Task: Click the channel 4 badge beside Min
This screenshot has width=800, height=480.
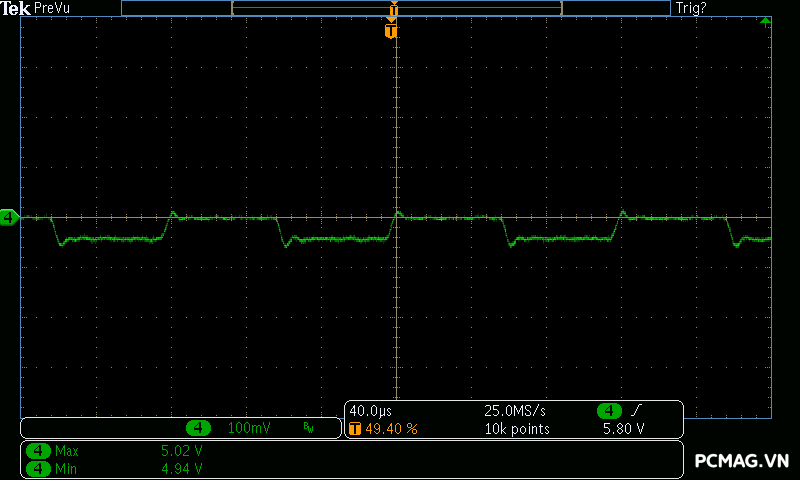Action: tap(38, 467)
